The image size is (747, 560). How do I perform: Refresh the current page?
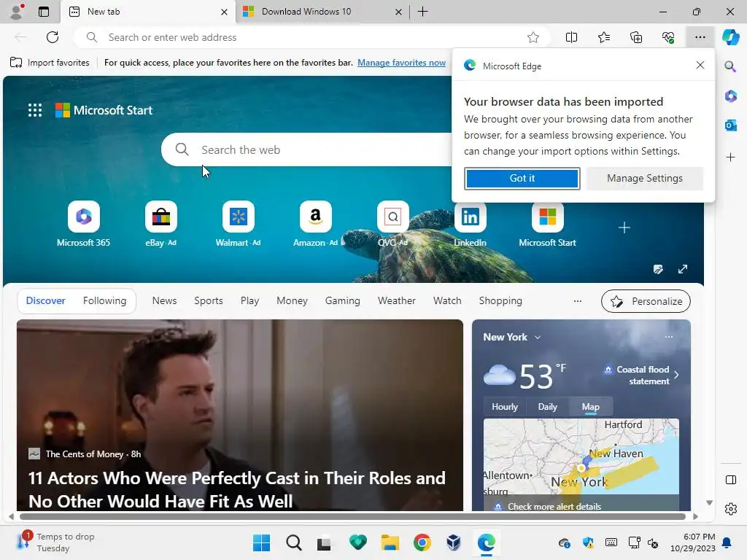point(53,37)
